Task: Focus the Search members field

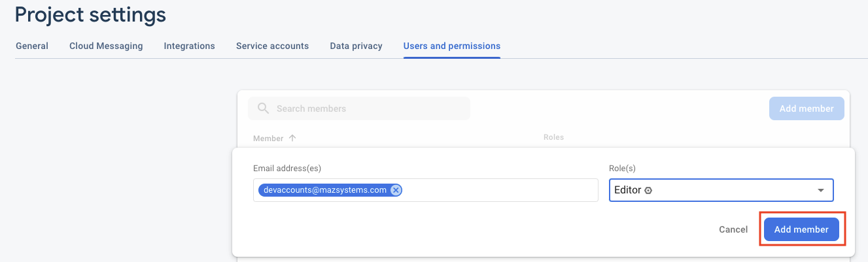Action: pos(358,108)
